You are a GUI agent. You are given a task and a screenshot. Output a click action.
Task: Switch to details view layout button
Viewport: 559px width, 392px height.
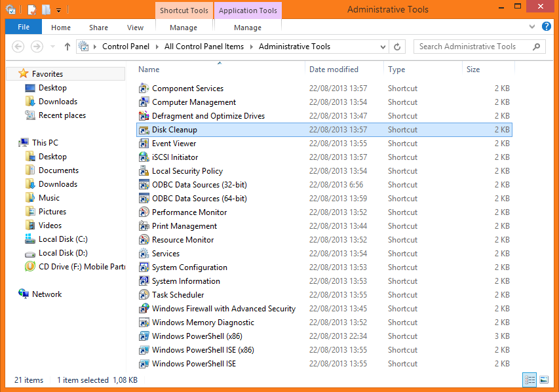(x=530, y=380)
